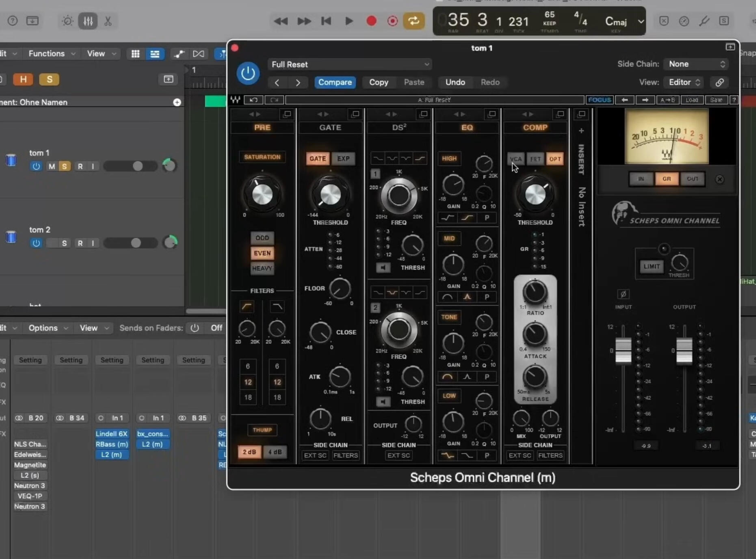Image resolution: width=756 pixels, height=559 pixels.
Task: Open the Mixer via the toolbar faders icon
Action: click(x=88, y=21)
